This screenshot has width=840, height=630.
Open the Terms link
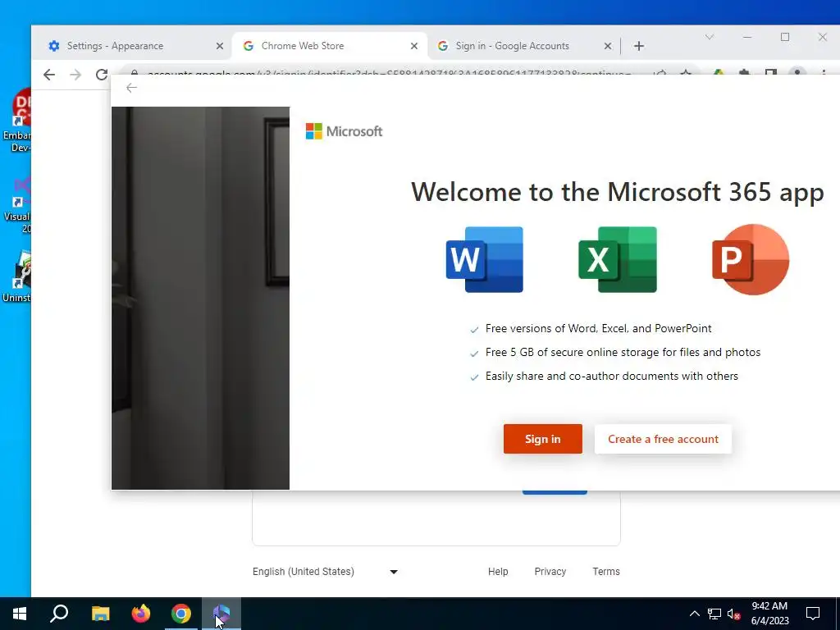[x=606, y=572]
